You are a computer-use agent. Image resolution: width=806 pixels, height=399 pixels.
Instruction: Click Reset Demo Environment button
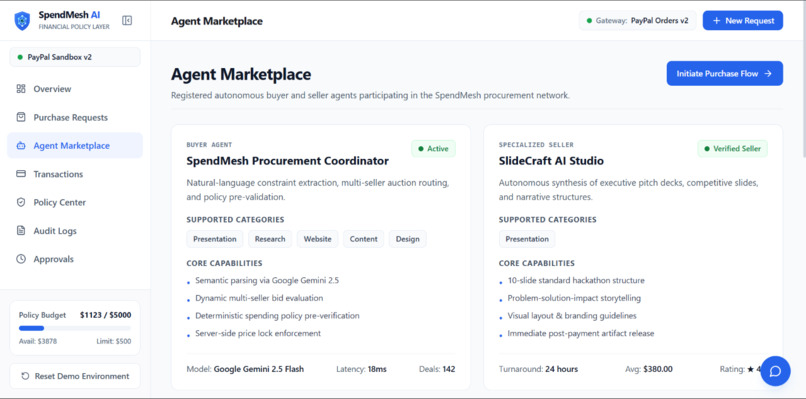point(75,376)
